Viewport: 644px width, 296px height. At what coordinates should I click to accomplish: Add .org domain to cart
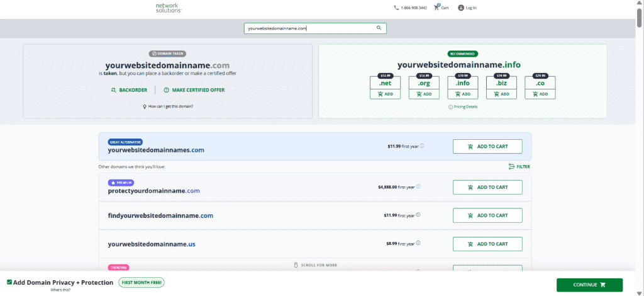tap(424, 94)
